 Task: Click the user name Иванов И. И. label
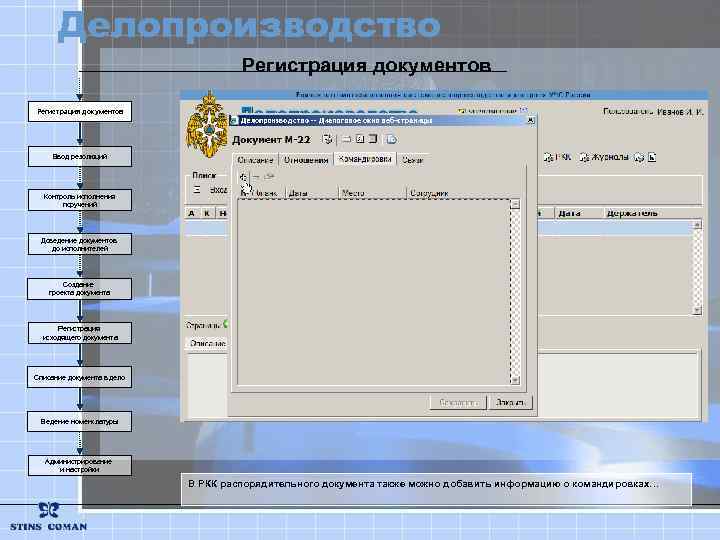[x=679, y=112]
